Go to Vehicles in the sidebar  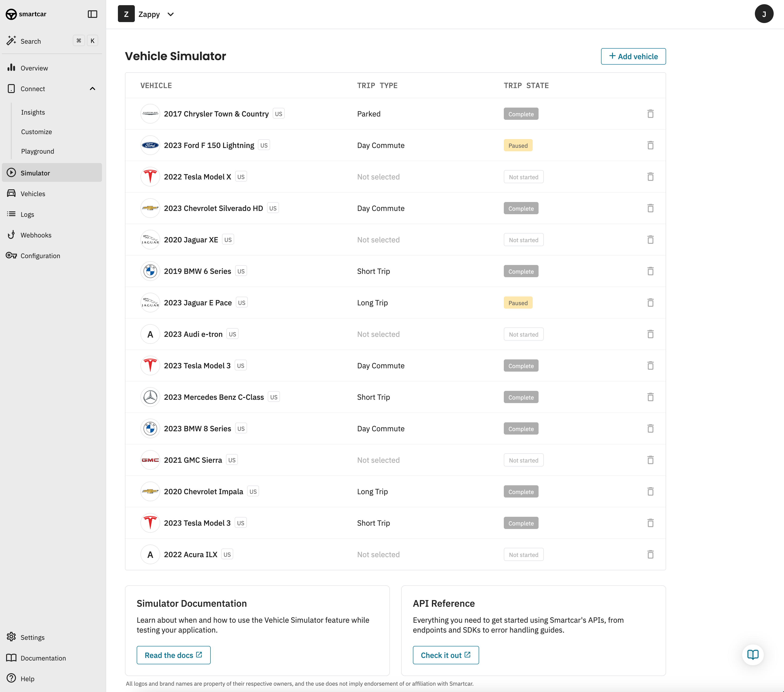click(x=52, y=194)
